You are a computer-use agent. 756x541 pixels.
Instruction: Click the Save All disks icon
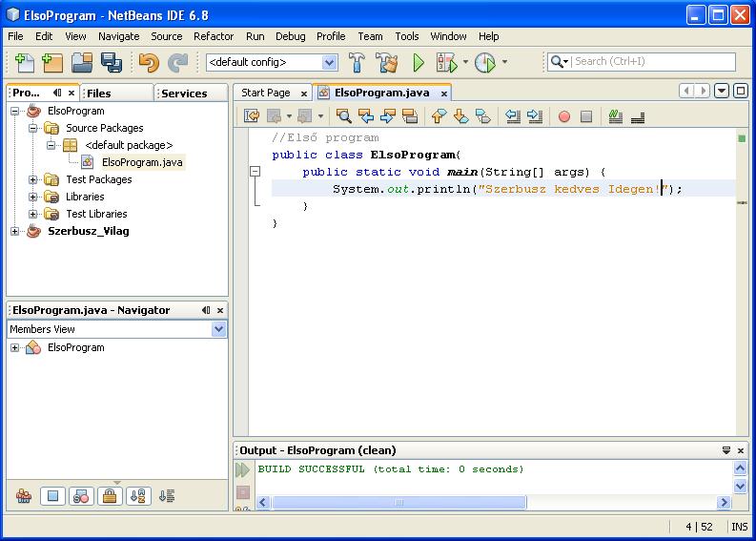111,63
